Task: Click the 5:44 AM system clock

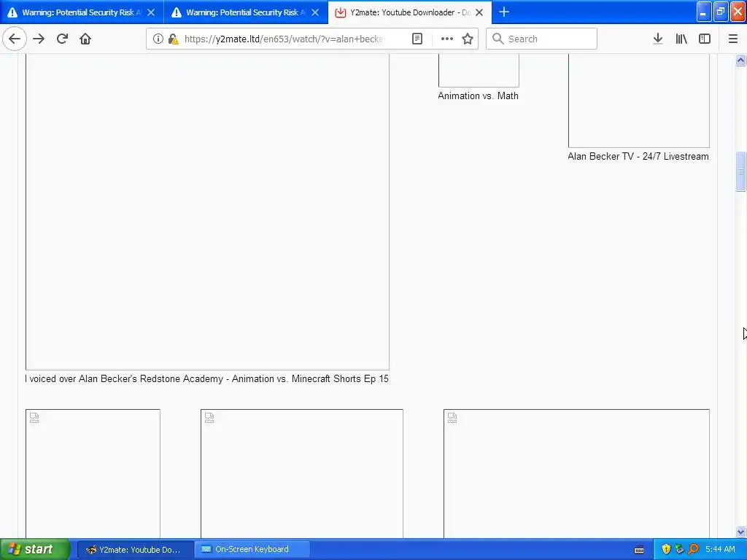Action: [720, 550]
